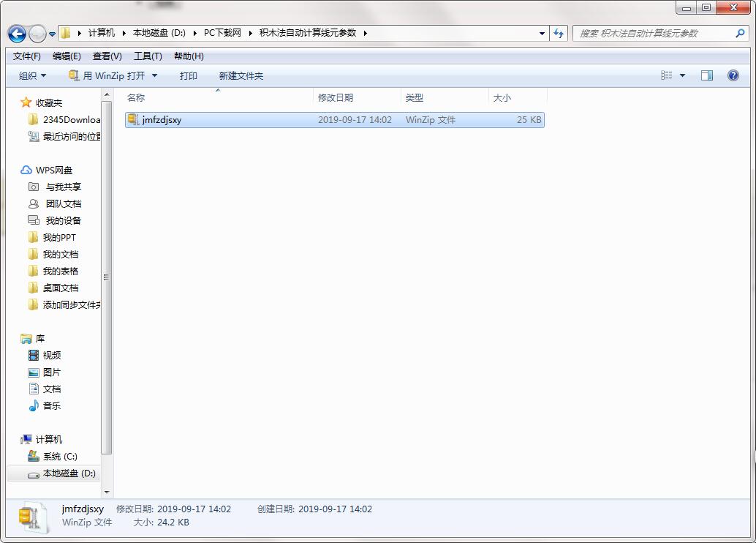The height and width of the screenshot is (543, 756).
Task: Navigate to 计算机 in the breadcrumb
Action: click(x=101, y=33)
